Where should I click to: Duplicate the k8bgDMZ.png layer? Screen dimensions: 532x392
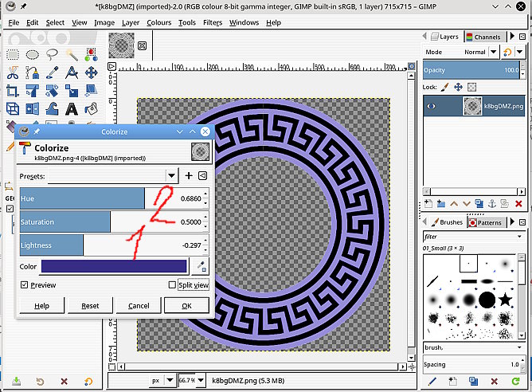(479, 204)
